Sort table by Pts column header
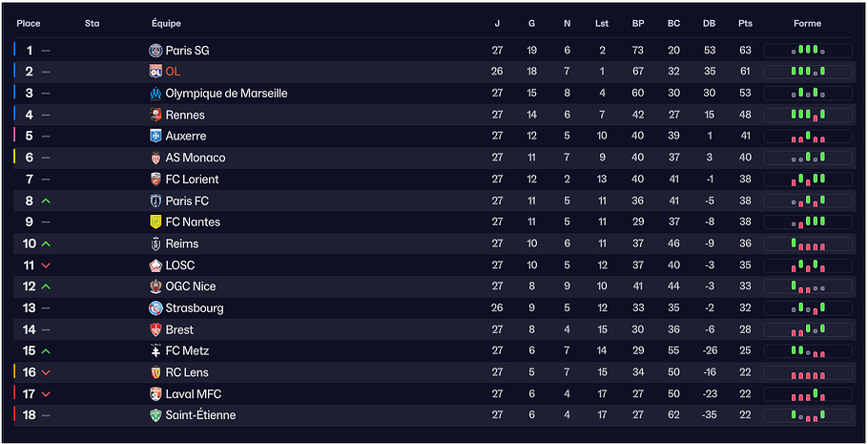Screen dimensions: 868x444 [x=745, y=24]
